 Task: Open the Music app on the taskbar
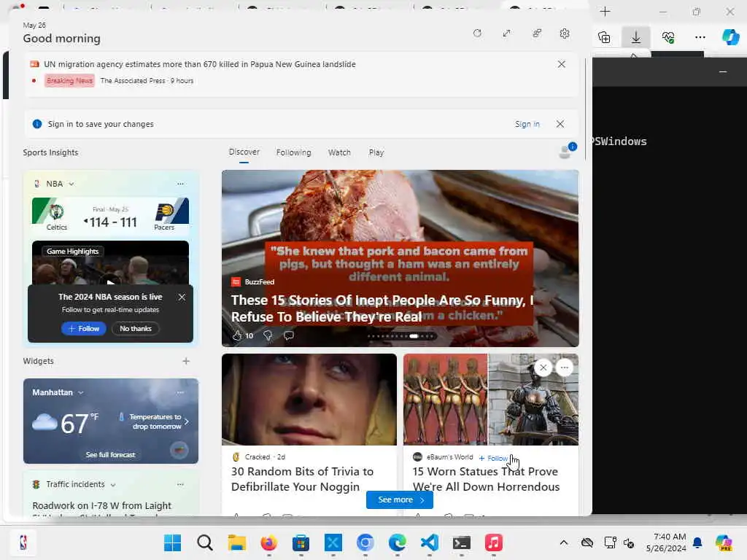click(494, 542)
